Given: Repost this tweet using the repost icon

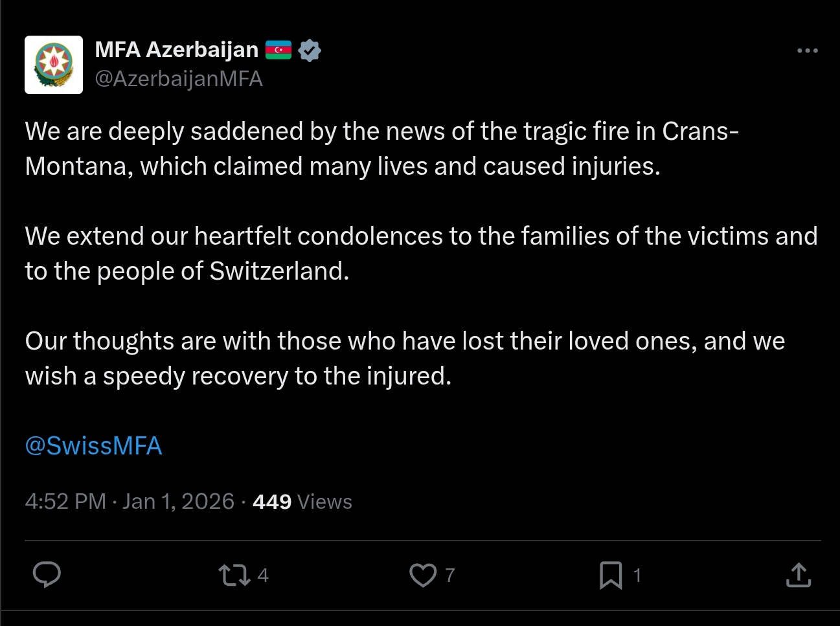Looking at the screenshot, I should (x=234, y=575).
